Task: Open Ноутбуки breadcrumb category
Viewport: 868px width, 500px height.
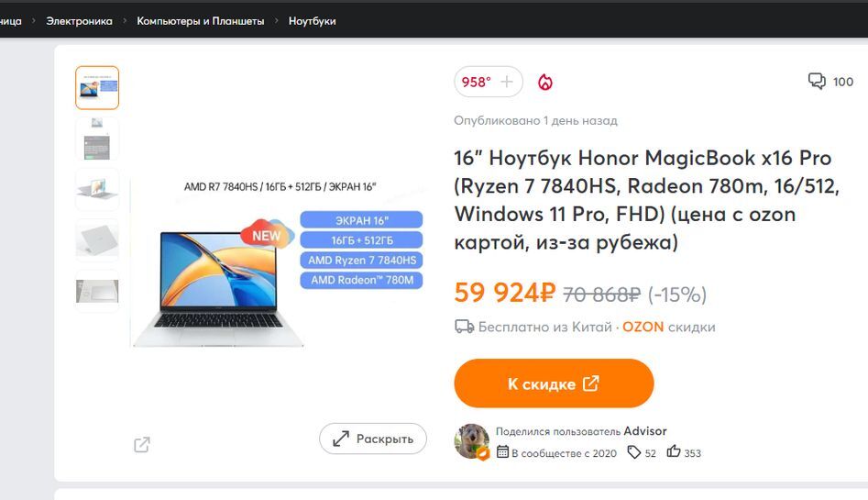Action: pos(313,21)
